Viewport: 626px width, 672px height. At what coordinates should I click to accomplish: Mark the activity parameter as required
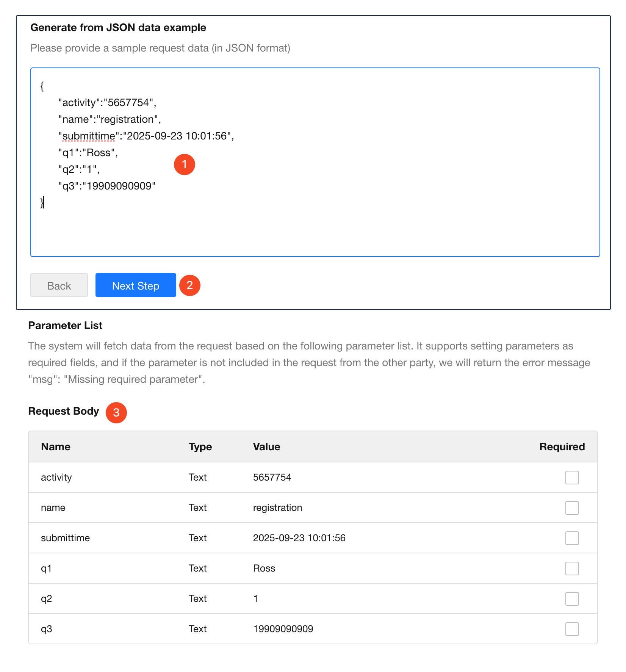tap(572, 478)
